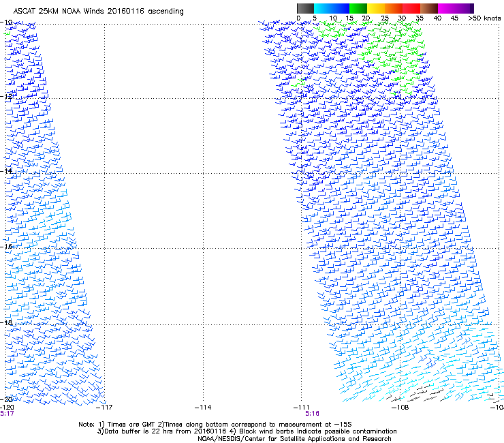The height and width of the screenshot is (443, 504).
Task: Click the longitude label -117 on the bottom axis
Action: click(x=104, y=408)
